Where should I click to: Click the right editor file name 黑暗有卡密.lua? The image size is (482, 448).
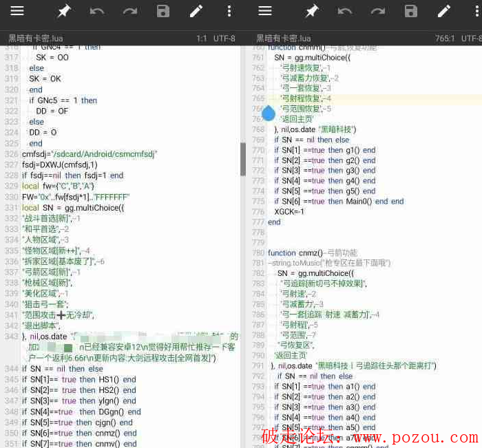point(284,39)
